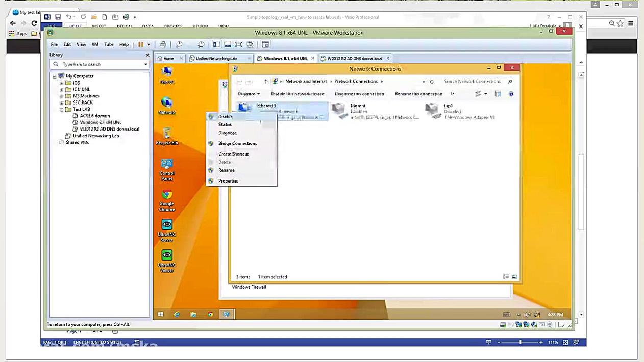
Task: Open the library search dropdown arrow
Action: [145, 64]
